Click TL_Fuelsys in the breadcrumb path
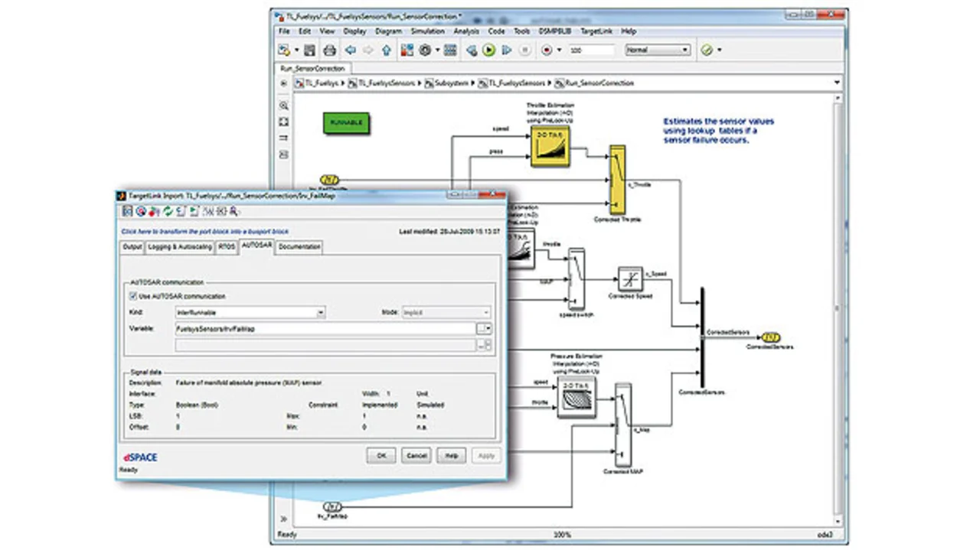The image size is (980, 550). point(322,83)
